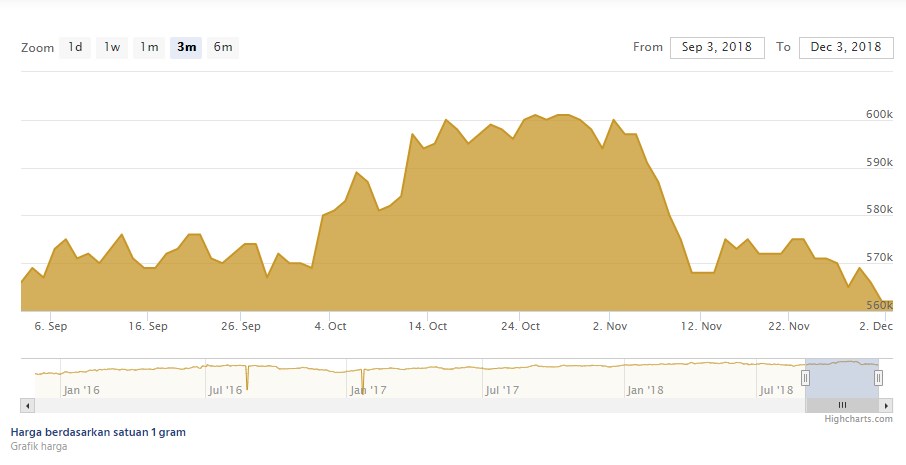
Task: Click the To label
Action: click(783, 47)
